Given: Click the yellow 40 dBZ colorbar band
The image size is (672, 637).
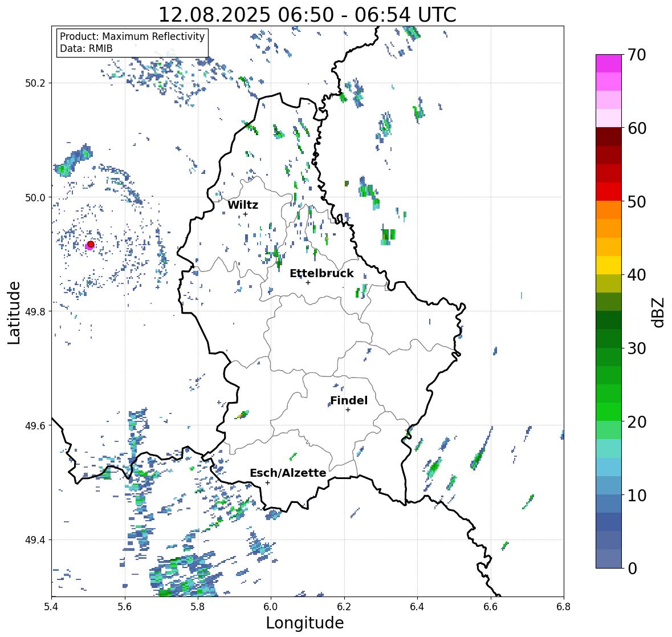Looking at the screenshot, I should tap(609, 265).
